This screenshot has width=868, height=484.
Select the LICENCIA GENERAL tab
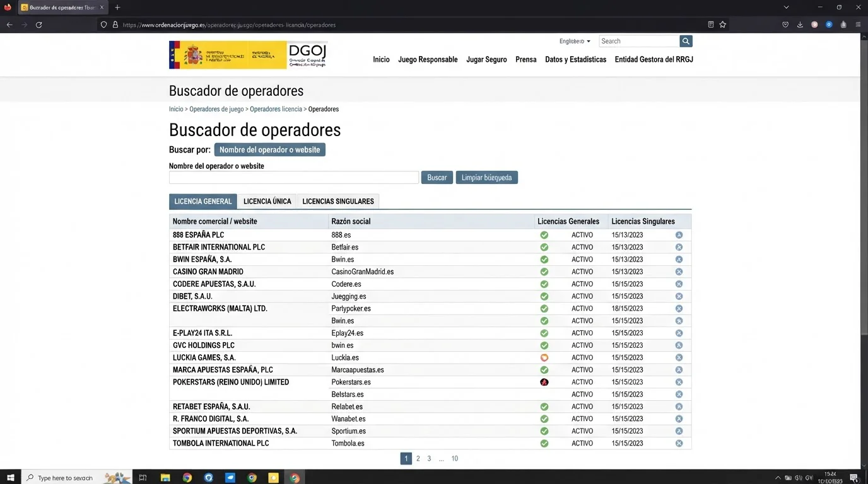(203, 201)
